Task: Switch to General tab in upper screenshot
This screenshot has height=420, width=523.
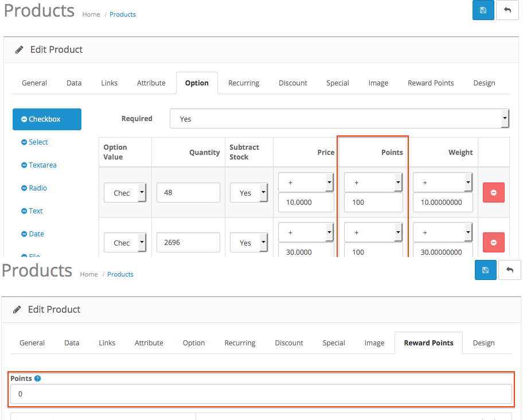Action: 34,83
